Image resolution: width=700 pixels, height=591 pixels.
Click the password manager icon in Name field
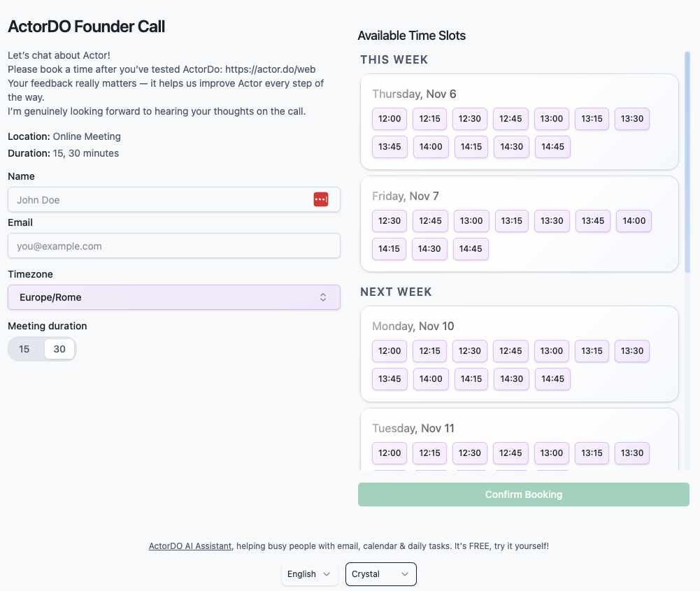point(320,199)
